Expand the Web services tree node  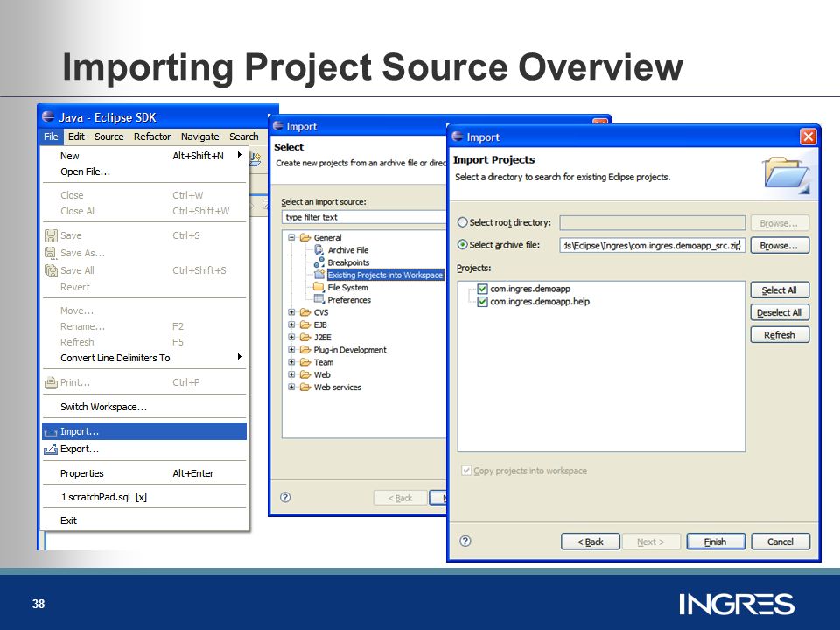pyautogui.click(x=291, y=387)
